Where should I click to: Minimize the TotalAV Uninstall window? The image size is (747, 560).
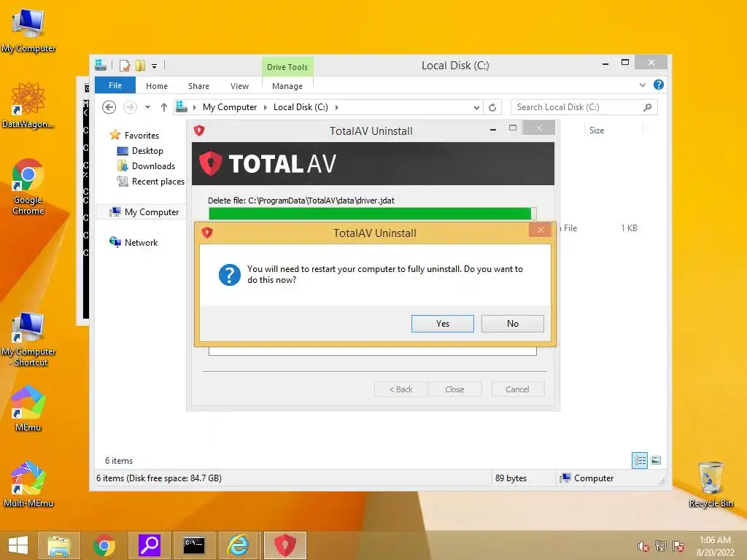(493, 129)
